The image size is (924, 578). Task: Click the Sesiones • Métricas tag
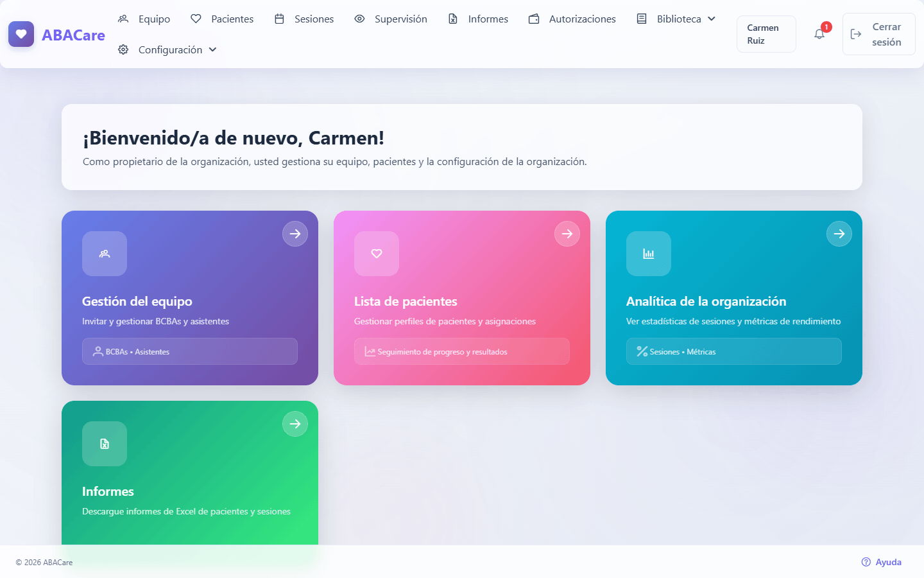734,351
